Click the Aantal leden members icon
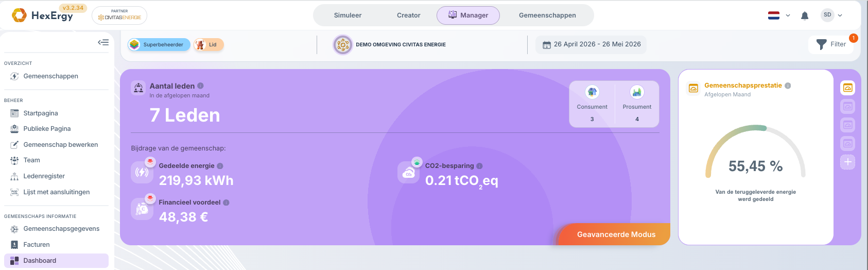Image resolution: width=868 pixels, height=270 pixels. [138, 88]
